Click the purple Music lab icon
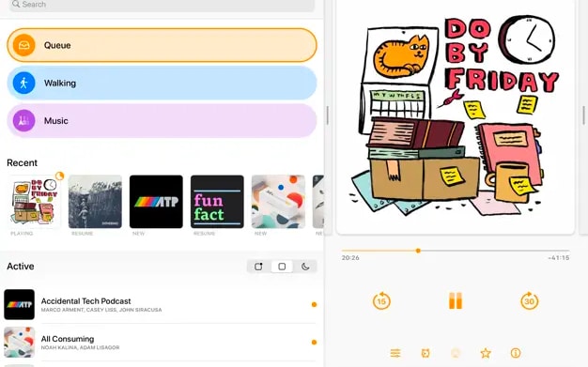Screen dimensions: 588x367 (x=24, y=121)
